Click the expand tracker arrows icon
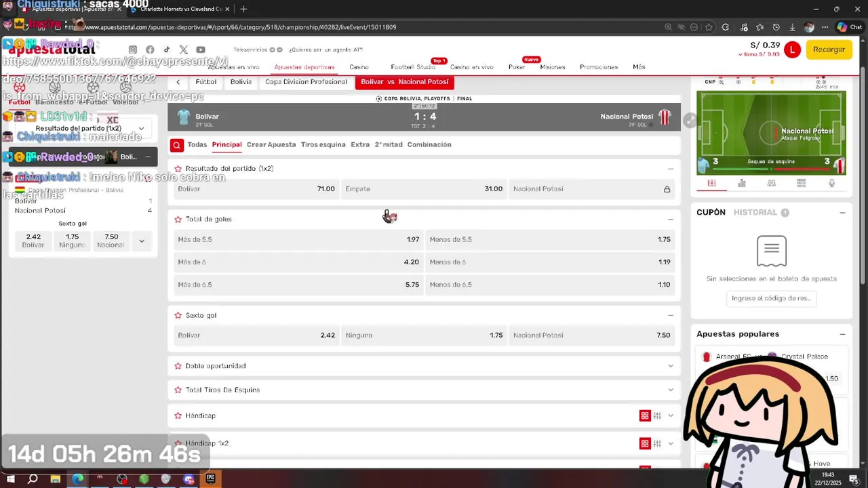The image size is (868, 488). click(x=690, y=120)
